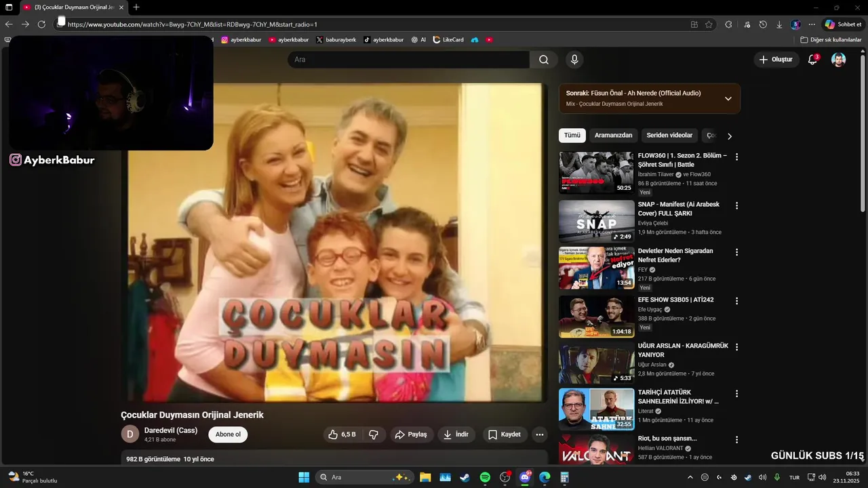Open browser extensions puzzle icon

[x=728, y=24]
